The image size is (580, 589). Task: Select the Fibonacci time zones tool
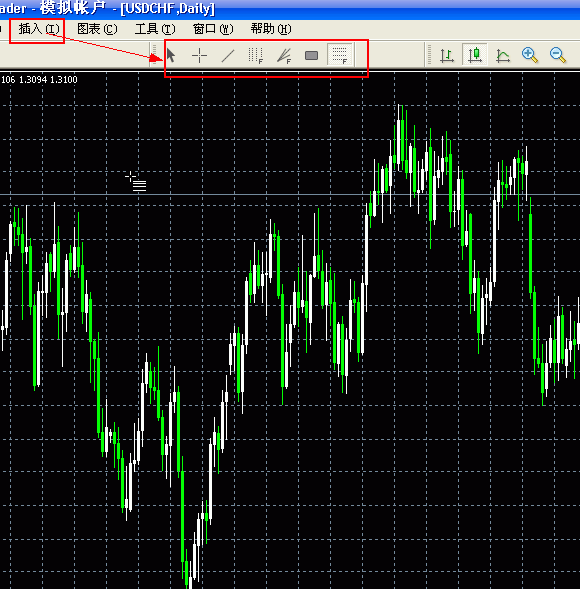tap(255, 56)
